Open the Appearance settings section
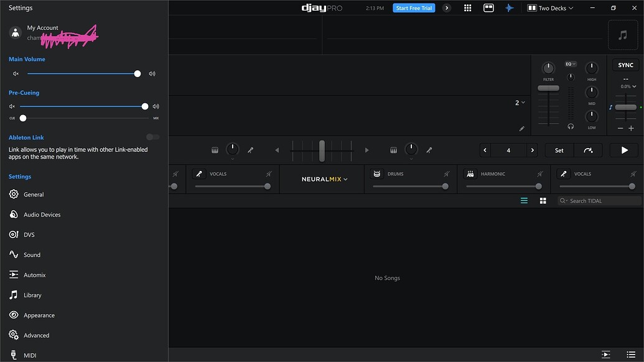Image resolution: width=644 pixels, height=362 pixels. coord(38,315)
